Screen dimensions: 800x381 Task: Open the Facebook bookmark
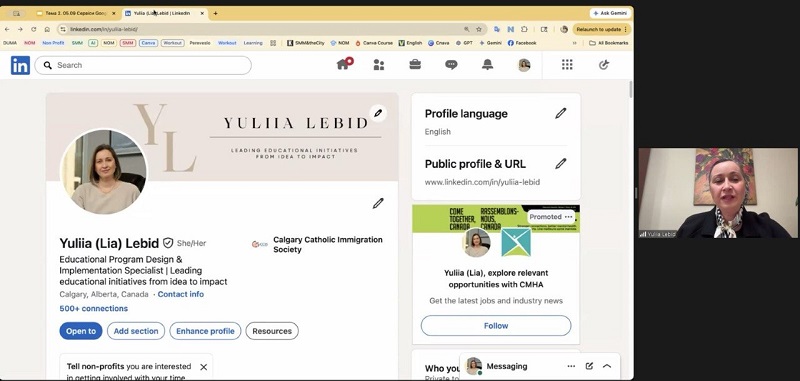[522, 43]
